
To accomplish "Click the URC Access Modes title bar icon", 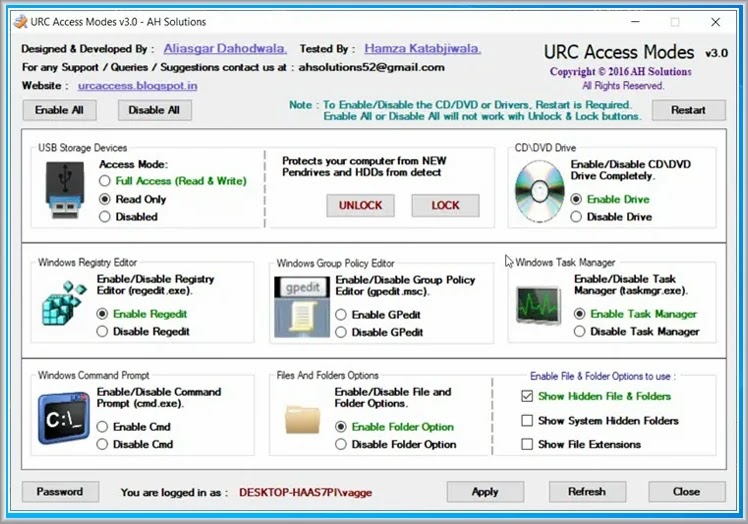I will click(x=21, y=22).
